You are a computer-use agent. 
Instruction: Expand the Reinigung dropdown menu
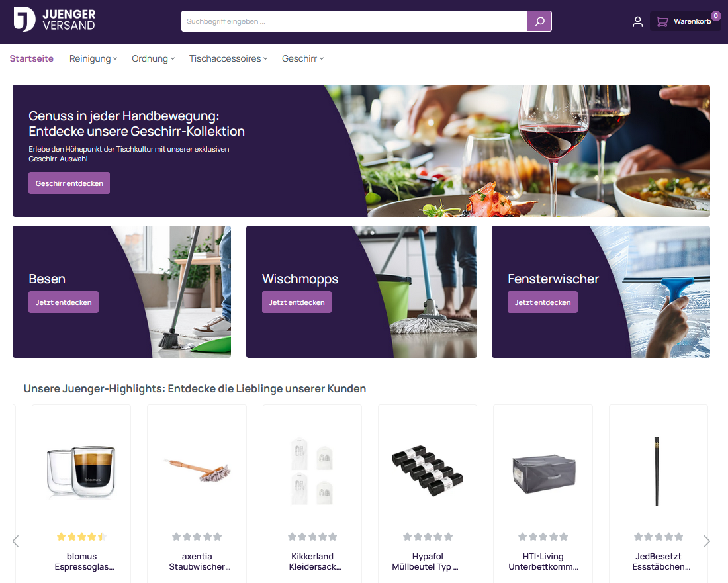tap(93, 58)
